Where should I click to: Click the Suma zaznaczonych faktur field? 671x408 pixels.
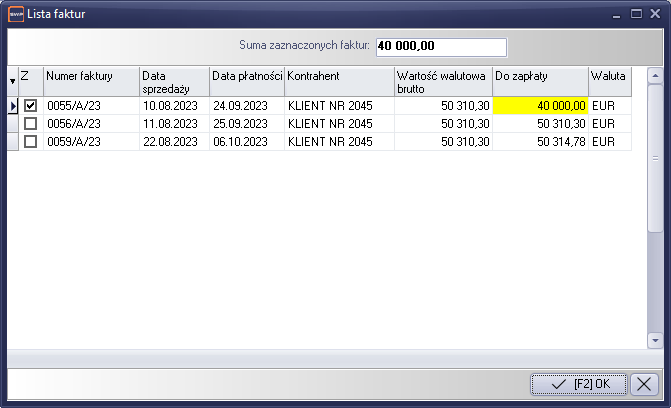click(441, 46)
